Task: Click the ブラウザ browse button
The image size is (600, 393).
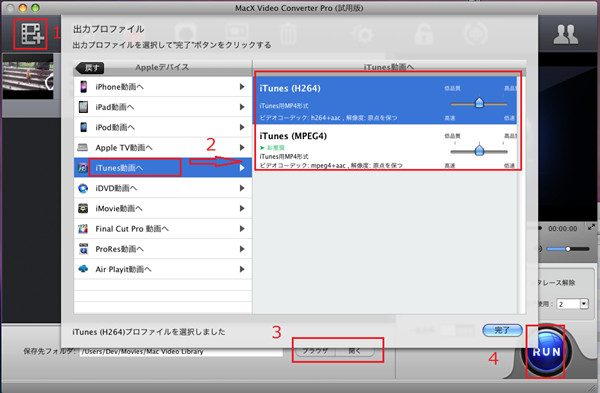Action: tap(315, 351)
